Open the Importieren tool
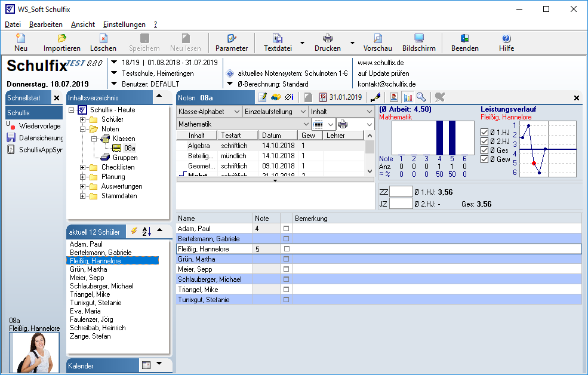This screenshot has width=588, height=375. point(62,42)
